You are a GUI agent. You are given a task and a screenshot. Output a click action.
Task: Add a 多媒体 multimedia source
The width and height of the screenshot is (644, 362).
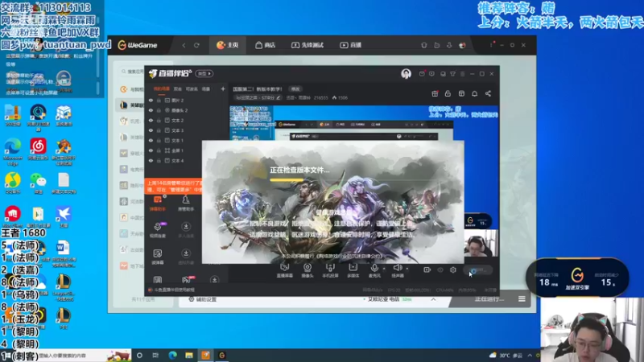[x=353, y=270]
